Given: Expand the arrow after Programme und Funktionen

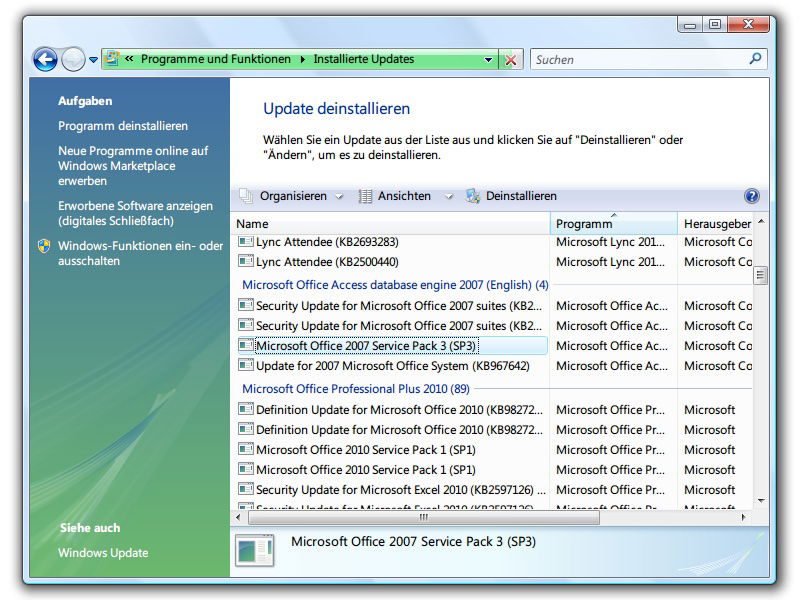Looking at the screenshot, I should click(x=303, y=60).
